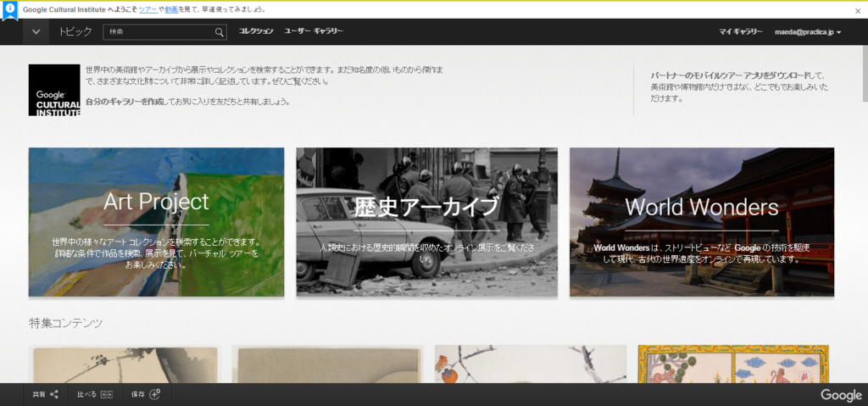Click the 動画 link in notification
Screen dimensions: 868x406
click(x=171, y=9)
